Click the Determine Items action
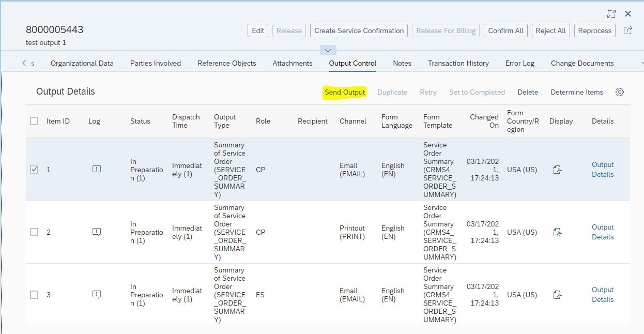Screen dimensions: 644x334 pyautogui.click(x=577, y=92)
